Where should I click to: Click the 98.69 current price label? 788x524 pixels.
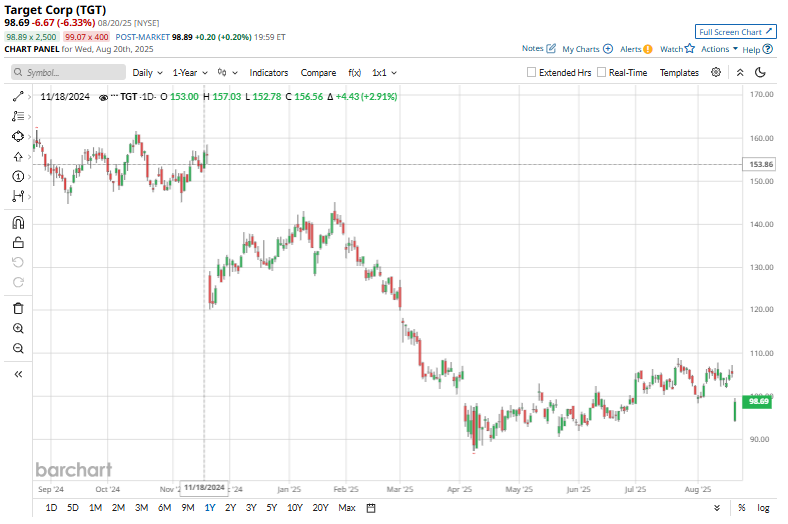tap(757, 401)
